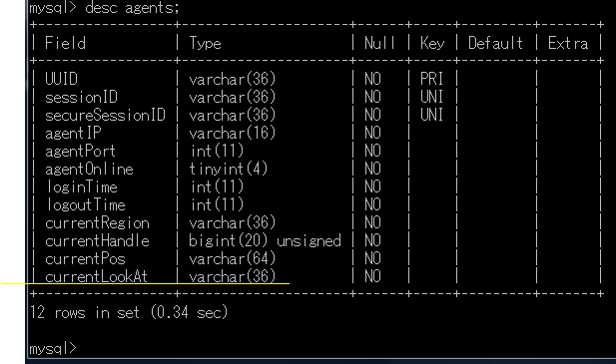This screenshot has width=616, height=364.
Task: Click the Default column header
Action: (495, 43)
